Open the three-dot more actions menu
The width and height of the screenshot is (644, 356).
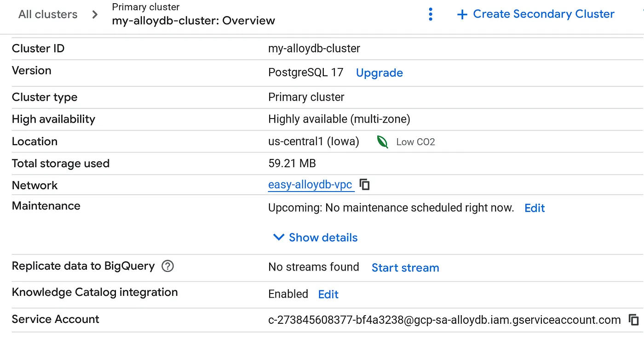(x=431, y=14)
